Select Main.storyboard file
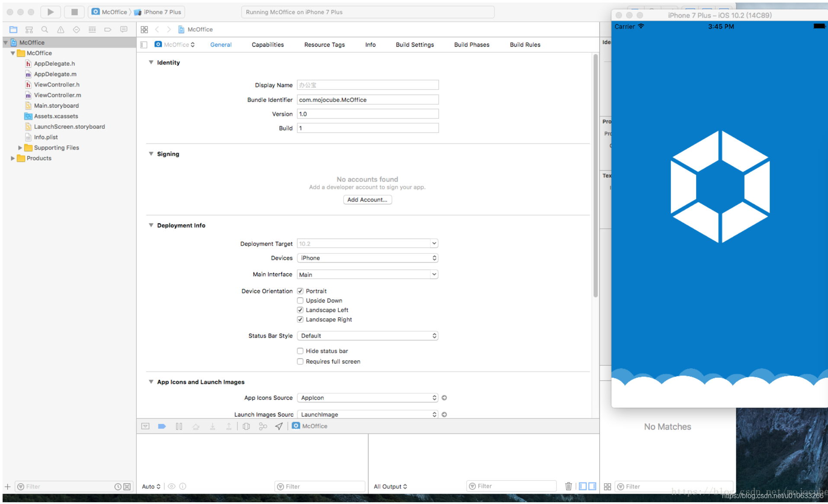This screenshot has height=504, width=828. click(x=56, y=106)
